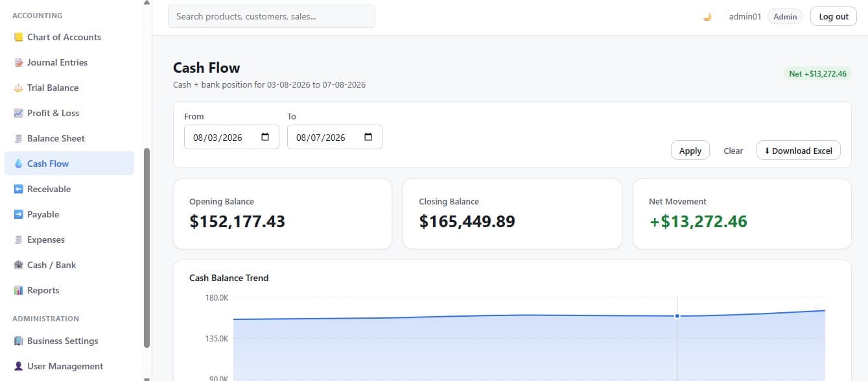Viewport: 868px width, 381px height.
Task: Focus the search products, customers, sales field
Action: [272, 16]
